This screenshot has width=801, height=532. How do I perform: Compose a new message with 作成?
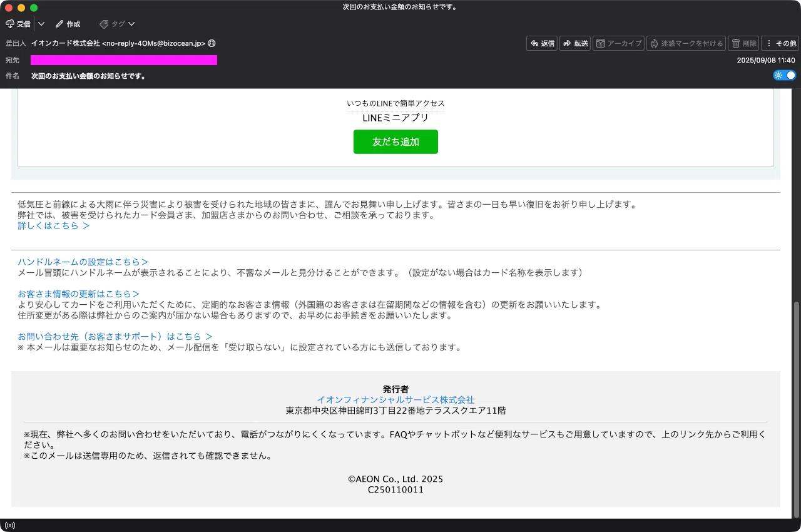(68, 24)
